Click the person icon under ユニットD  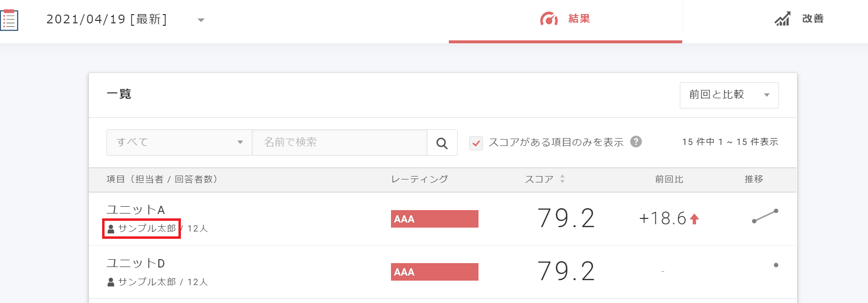(111, 282)
